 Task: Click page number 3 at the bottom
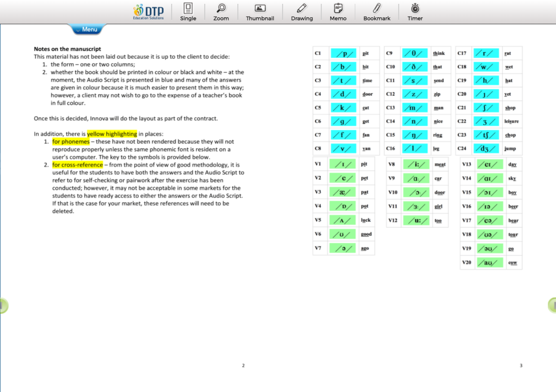[521, 366]
